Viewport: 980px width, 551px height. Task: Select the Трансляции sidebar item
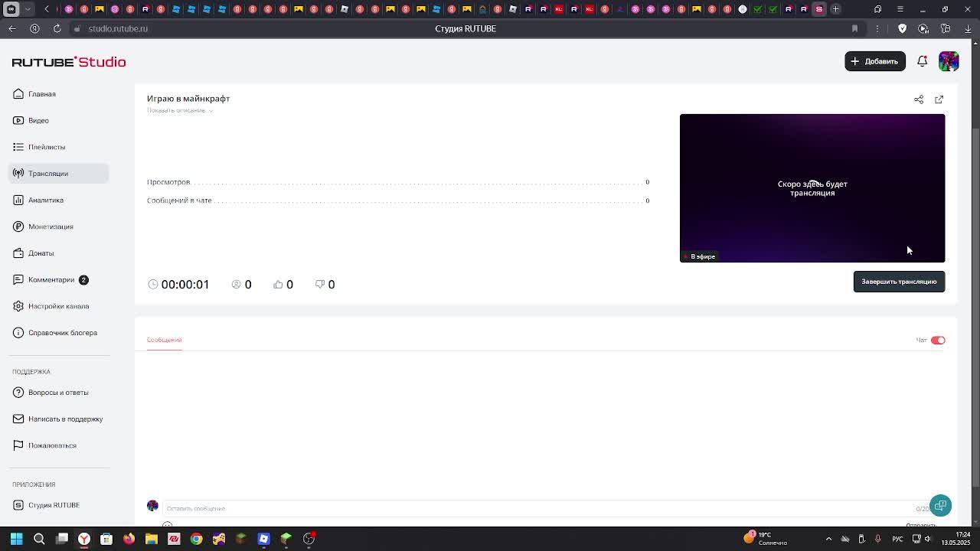[58, 174]
